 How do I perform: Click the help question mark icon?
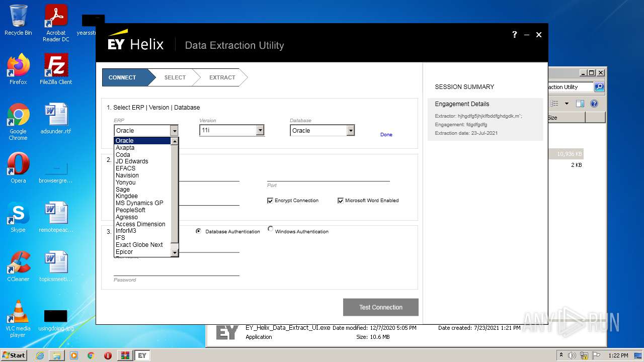pyautogui.click(x=514, y=34)
